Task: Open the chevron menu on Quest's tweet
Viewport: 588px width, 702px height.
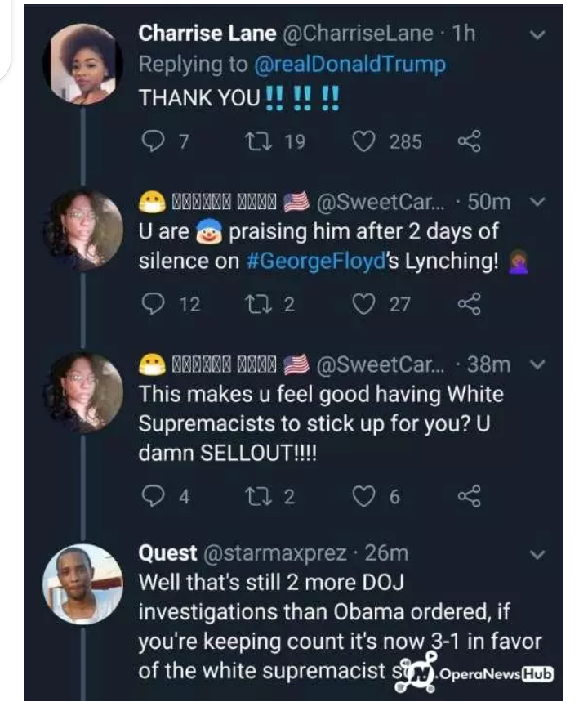Action: pyautogui.click(x=537, y=554)
